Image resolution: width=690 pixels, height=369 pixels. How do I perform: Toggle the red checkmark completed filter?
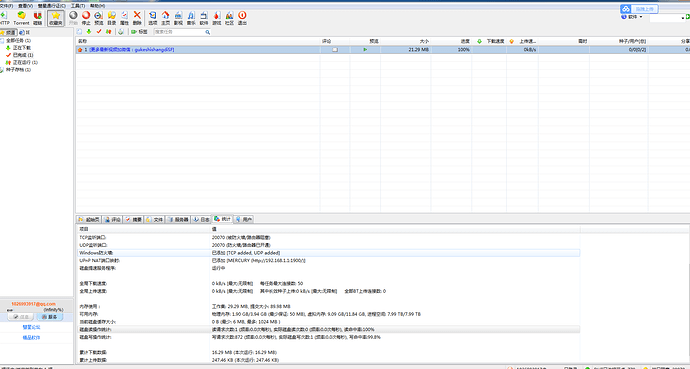pos(99,32)
